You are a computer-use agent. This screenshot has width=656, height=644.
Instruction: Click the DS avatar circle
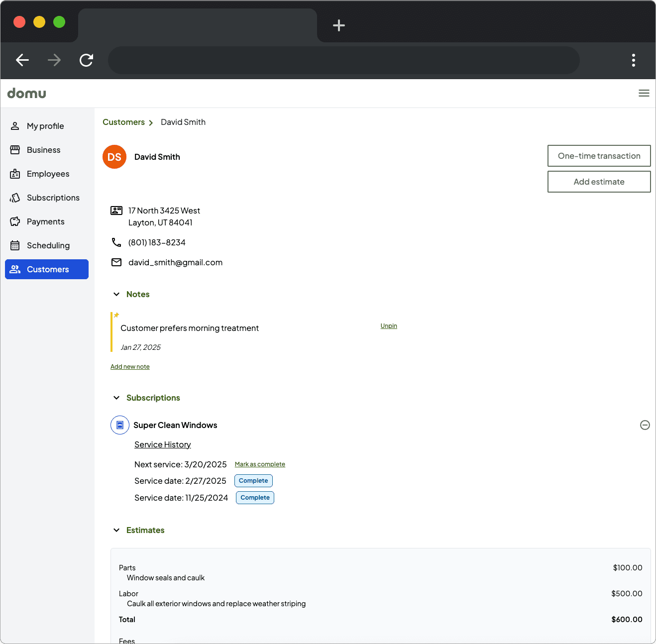[x=114, y=157]
